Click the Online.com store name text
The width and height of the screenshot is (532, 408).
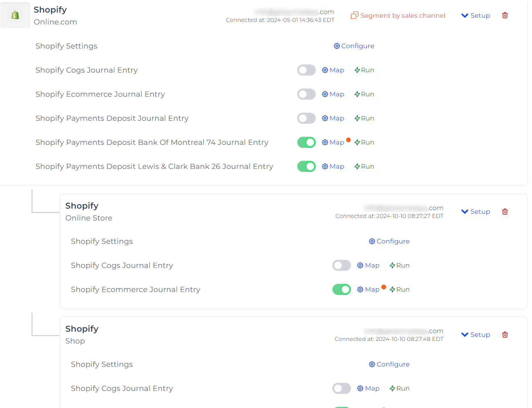click(x=56, y=22)
